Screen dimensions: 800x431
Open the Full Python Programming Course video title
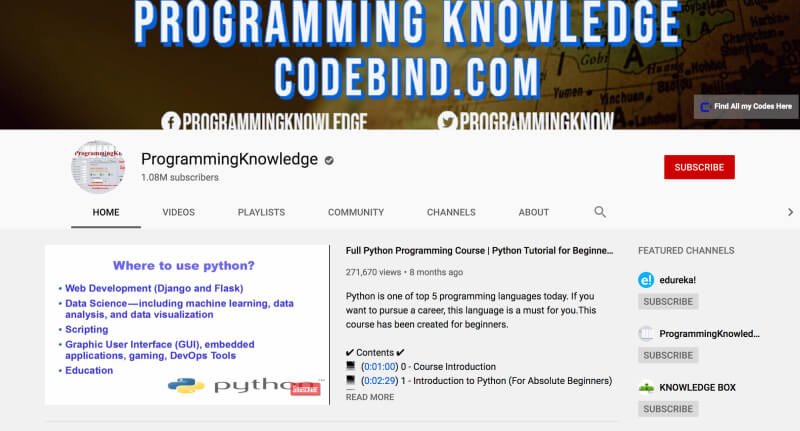(x=479, y=250)
